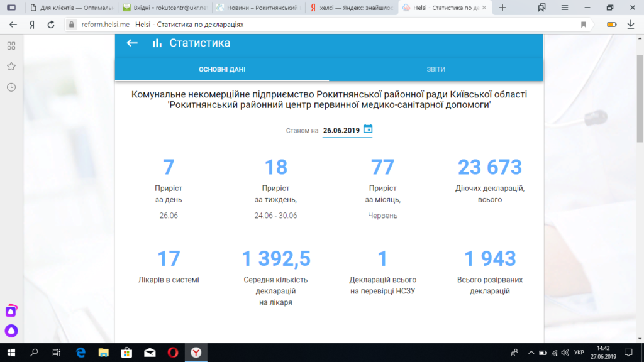
Task: Click the network tray icon
Action: [x=554, y=353]
